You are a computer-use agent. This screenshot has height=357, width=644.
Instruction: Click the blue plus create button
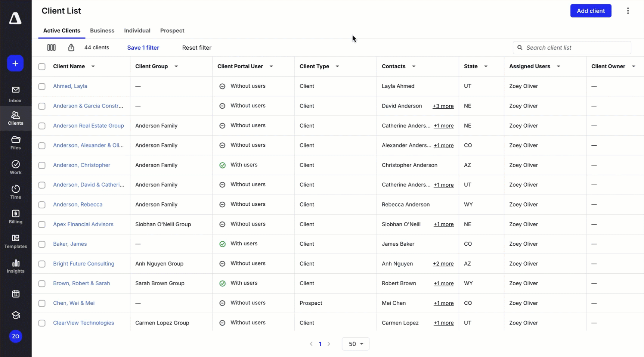pyautogui.click(x=15, y=63)
